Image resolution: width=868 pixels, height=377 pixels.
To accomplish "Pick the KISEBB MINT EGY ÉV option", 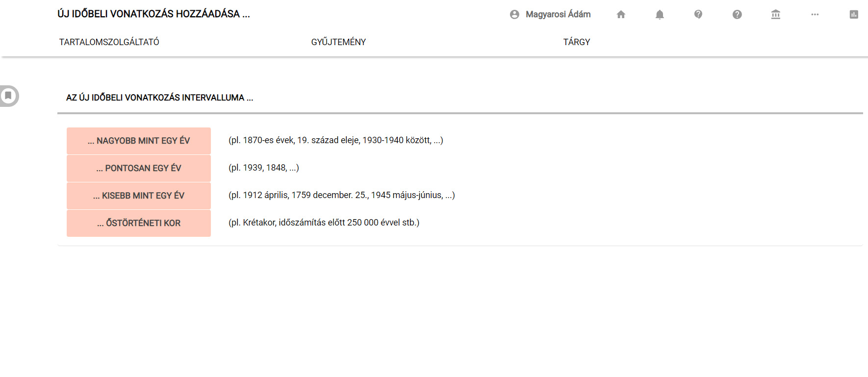I will tap(139, 196).
